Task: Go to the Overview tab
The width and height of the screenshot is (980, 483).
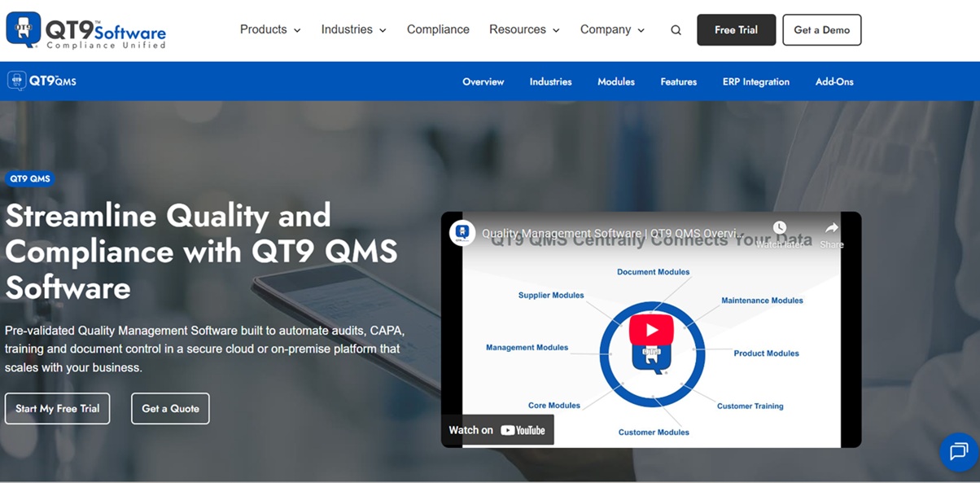Action: click(483, 81)
